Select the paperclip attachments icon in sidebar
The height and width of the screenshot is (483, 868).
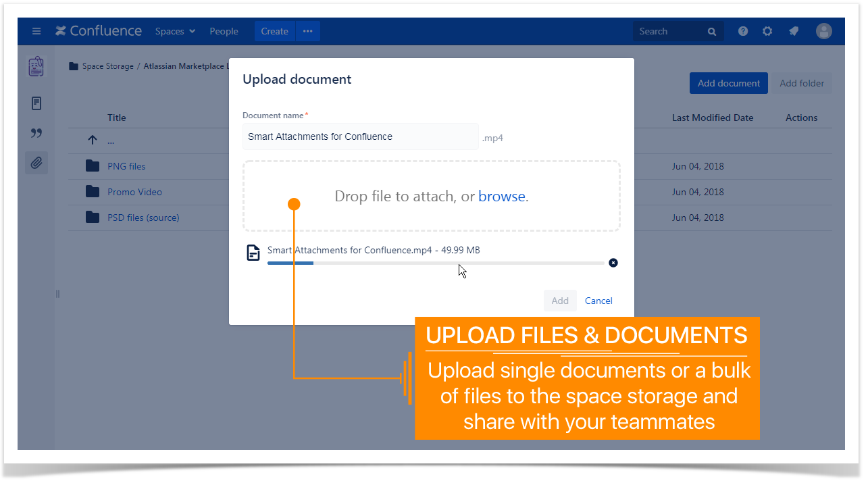point(36,163)
